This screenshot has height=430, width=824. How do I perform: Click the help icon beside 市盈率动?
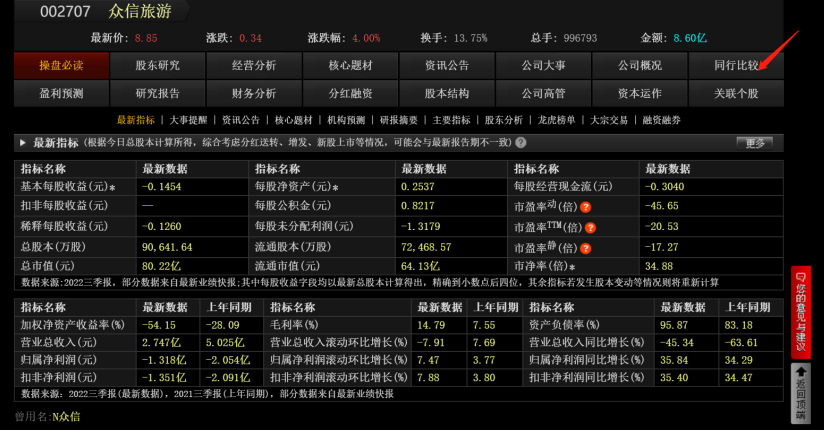585,207
